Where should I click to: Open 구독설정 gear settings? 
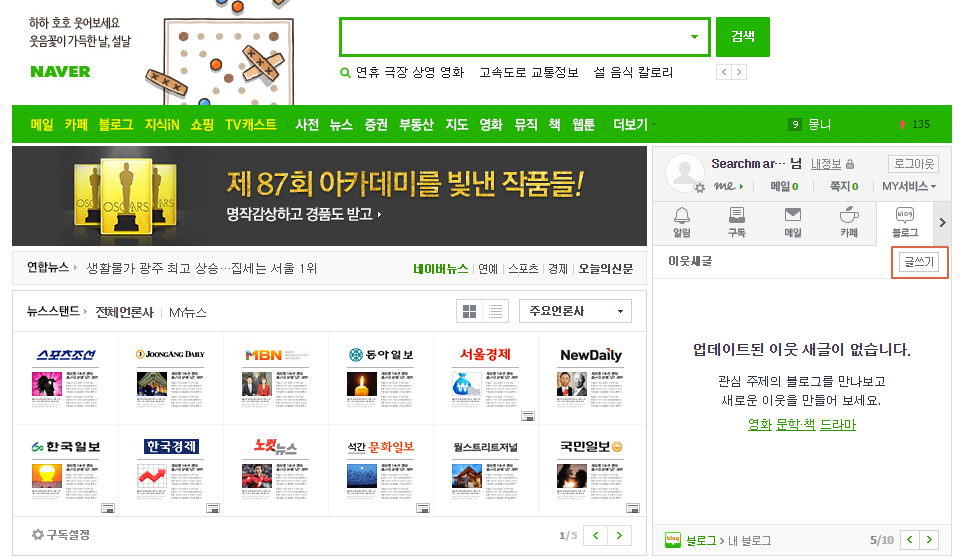[61, 534]
